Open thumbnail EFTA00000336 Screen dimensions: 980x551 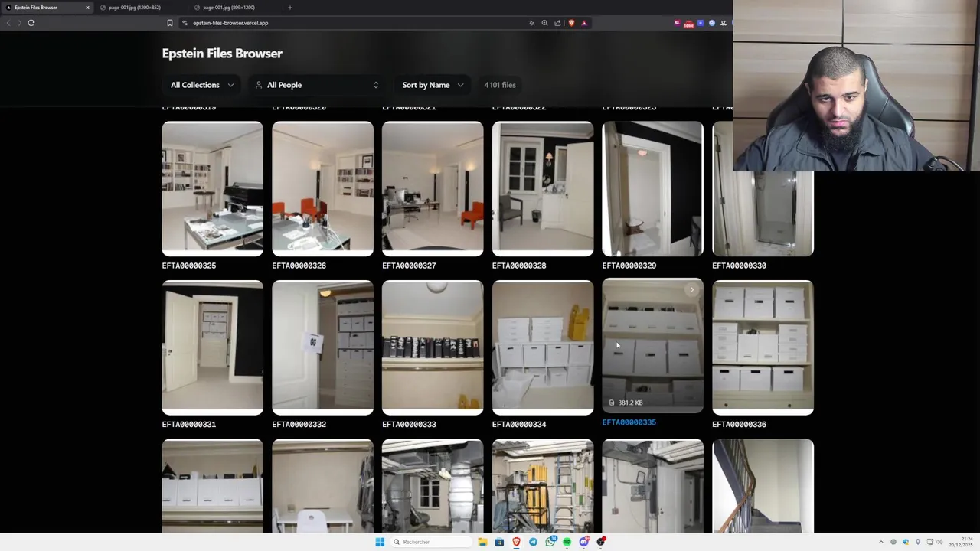(x=763, y=347)
